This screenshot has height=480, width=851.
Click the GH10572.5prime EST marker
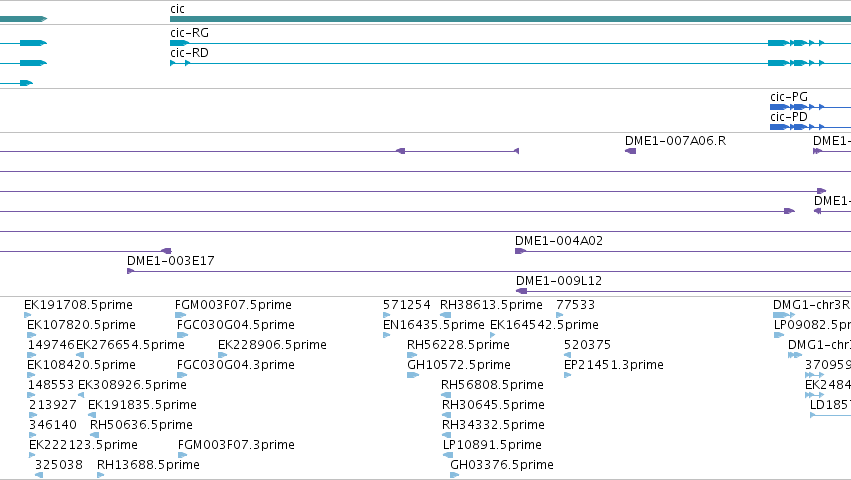tap(413, 375)
